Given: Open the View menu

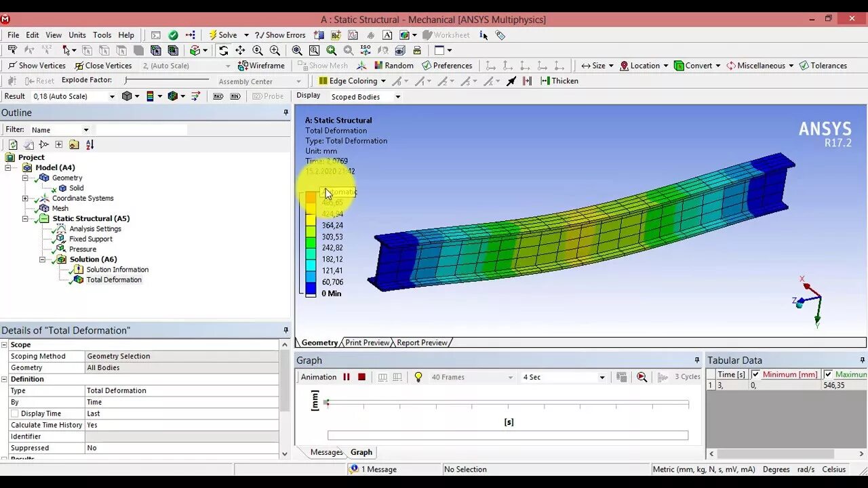Looking at the screenshot, I should pyautogui.click(x=54, y=35).
